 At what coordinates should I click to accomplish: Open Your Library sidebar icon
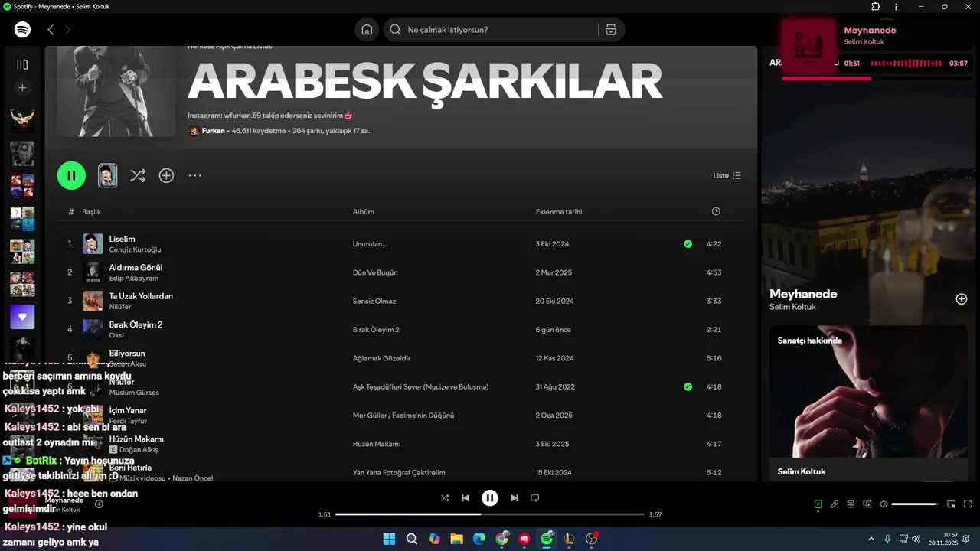[22, 65]
